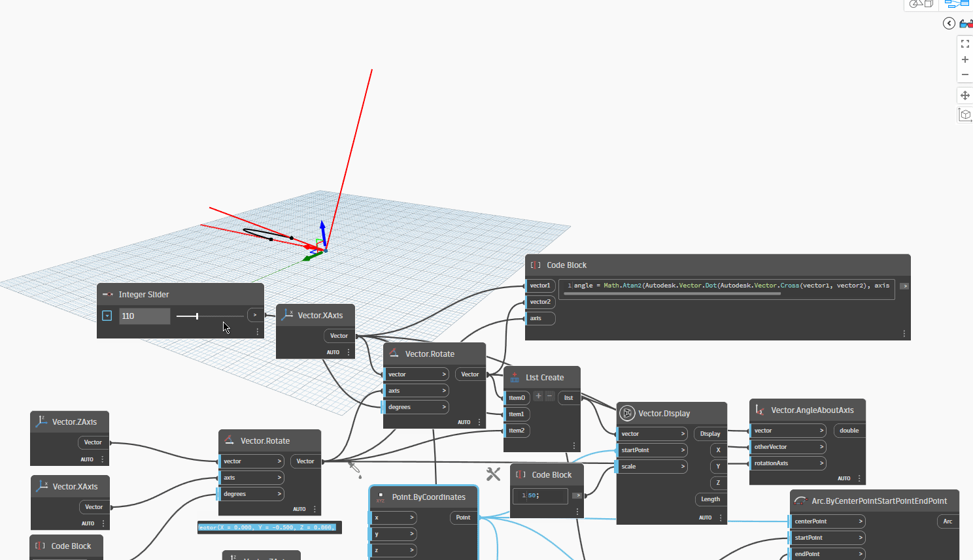
Task: Open Vector.AngleAboutAxis node three-dot menu
Action: (859, 478)
